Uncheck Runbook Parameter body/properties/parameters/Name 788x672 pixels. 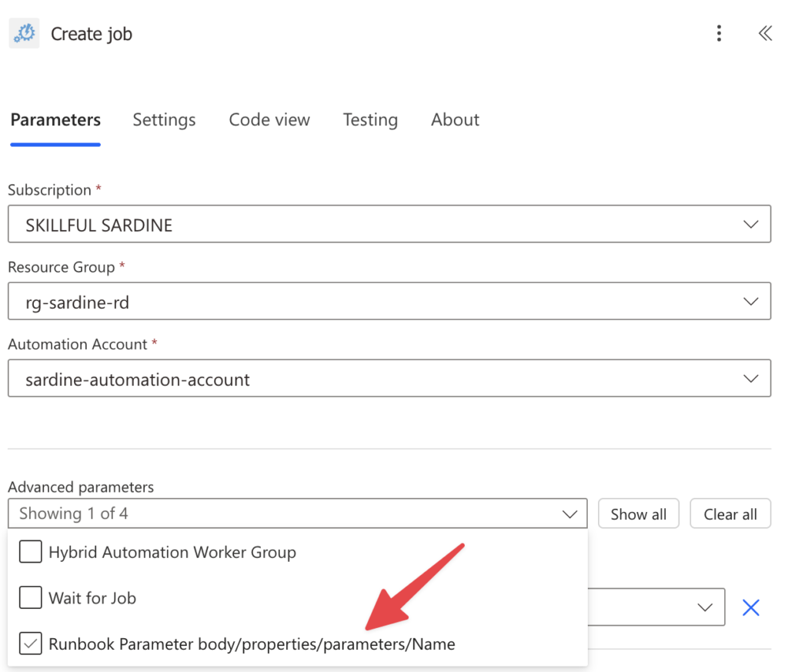pyautogui.click(x=30, y=644)
